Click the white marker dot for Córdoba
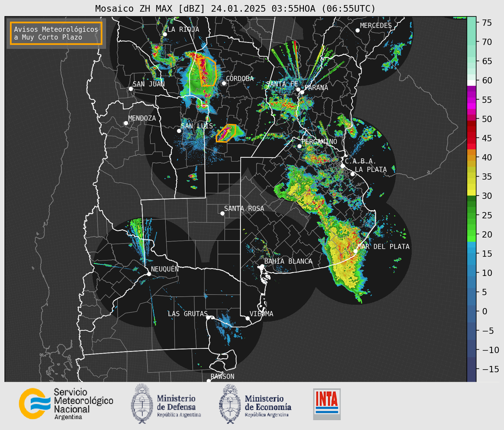This screenshot has width=504, height=430. (224, 83)
